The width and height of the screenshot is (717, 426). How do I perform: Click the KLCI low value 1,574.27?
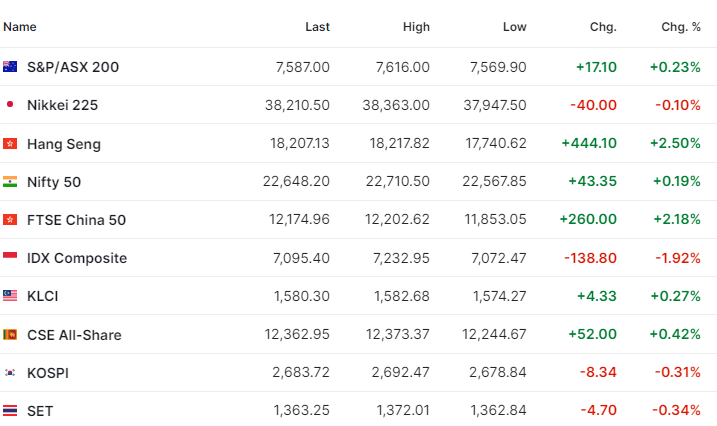point(500,296)
